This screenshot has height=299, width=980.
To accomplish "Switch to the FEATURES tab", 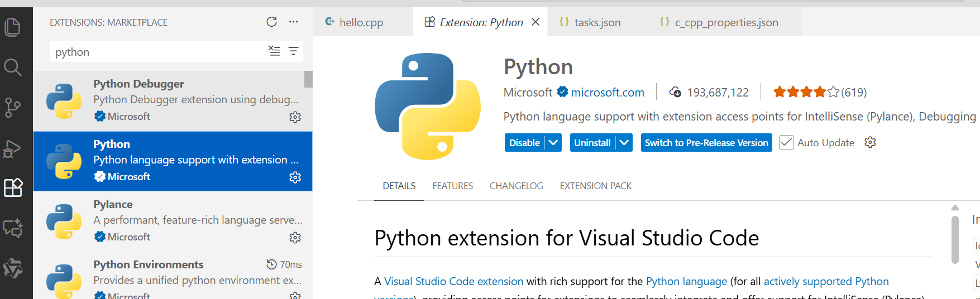I will [452, 186].
